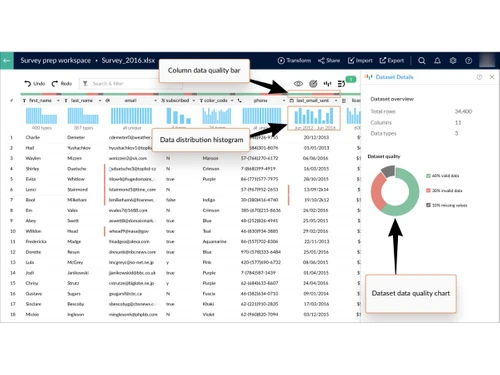Click the quality bar above last_email_sent column
500x375 pixels.
[x=314, y=94]
